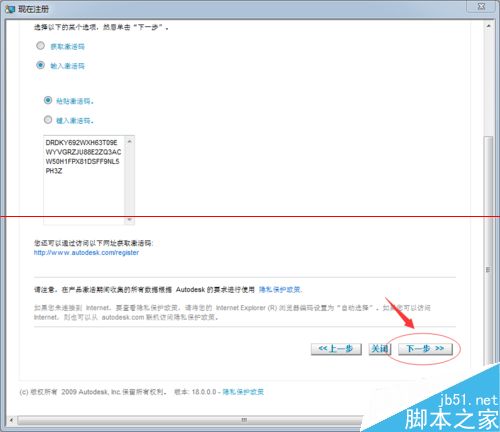Choose the 粘贴激活码 radio button
Image resolution: width=500 pixels, height=432 pixels.
pyautogui.click(x=48, y=100)
